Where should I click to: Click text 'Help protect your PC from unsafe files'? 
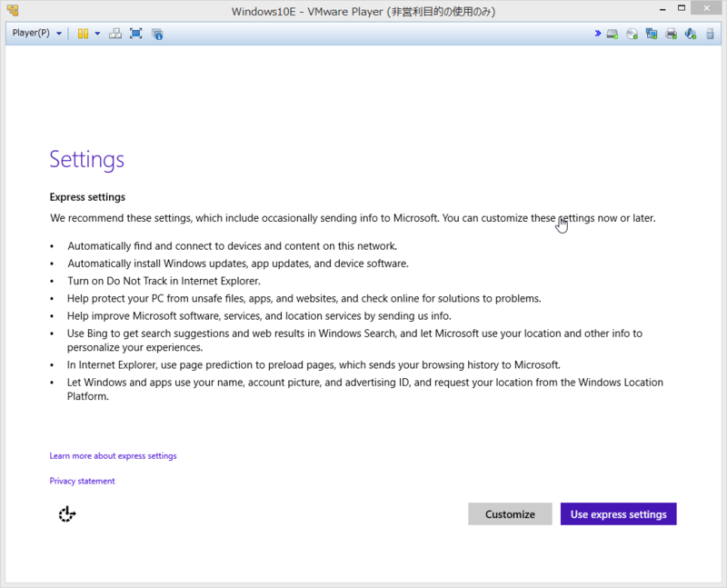point(304,298)
